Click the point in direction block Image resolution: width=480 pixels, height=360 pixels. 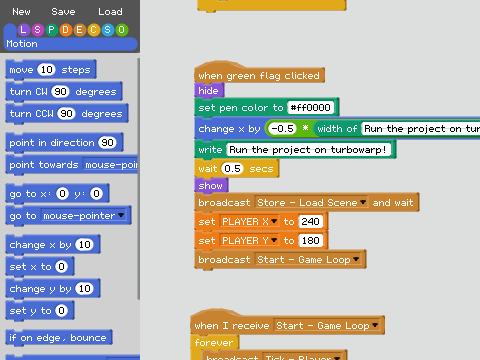pyautogui.click(x=65, y=143)
